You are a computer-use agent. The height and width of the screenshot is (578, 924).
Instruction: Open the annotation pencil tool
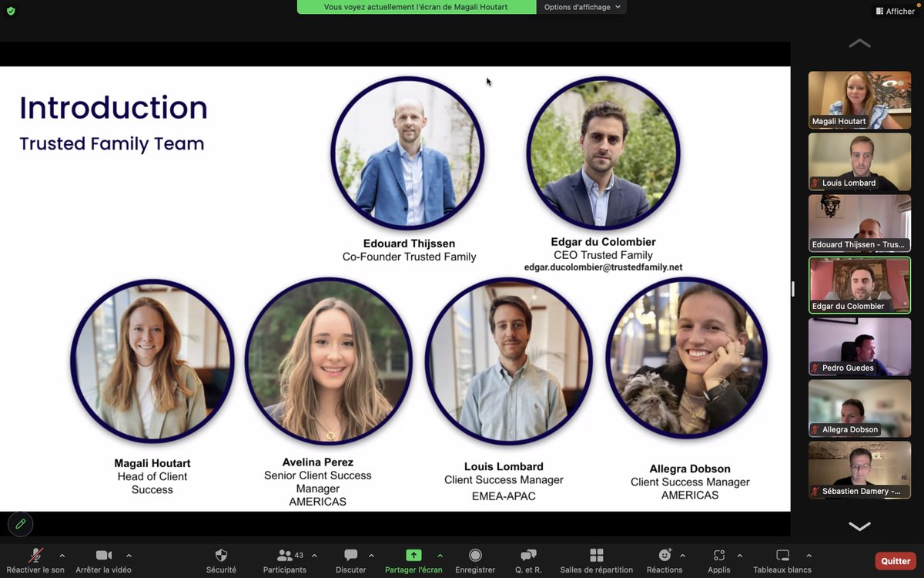click(x=21, y=524)
